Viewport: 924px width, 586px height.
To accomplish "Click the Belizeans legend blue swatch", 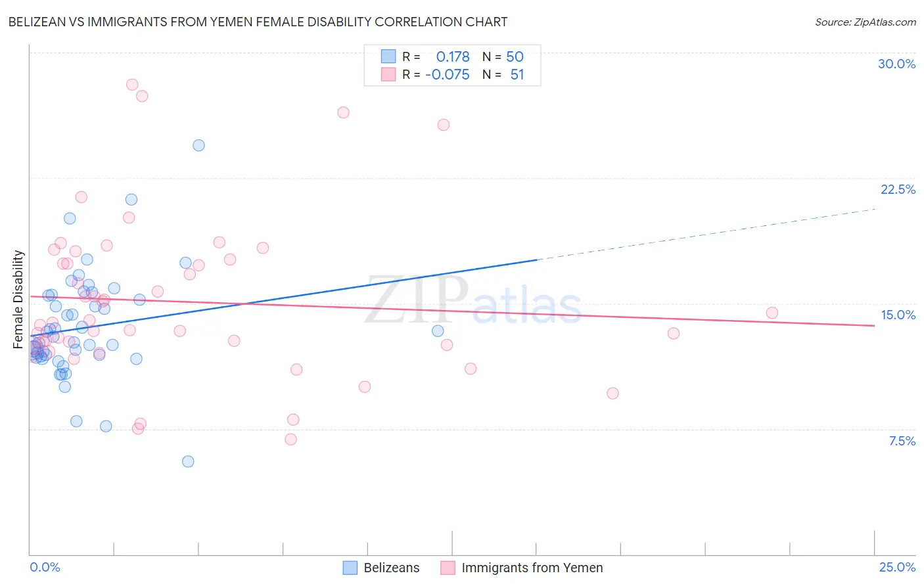I will [350, 568].
